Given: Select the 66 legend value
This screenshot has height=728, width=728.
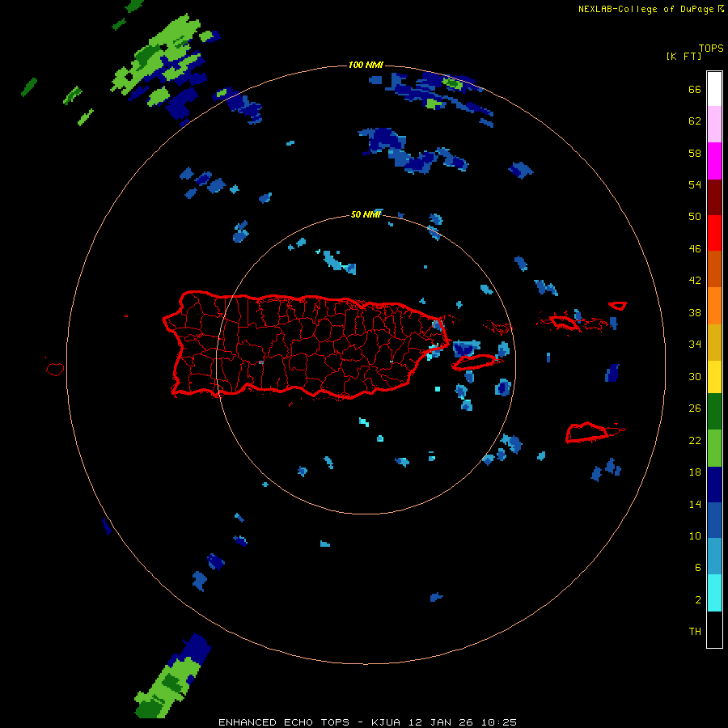Looking at the screenshot, I should pos(695,90).
